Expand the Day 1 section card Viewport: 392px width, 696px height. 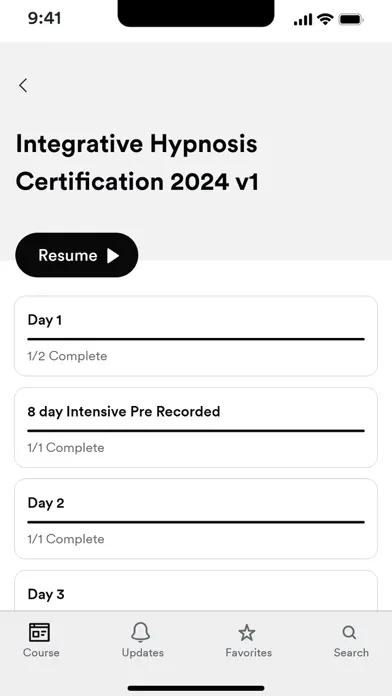pos(196,336)
